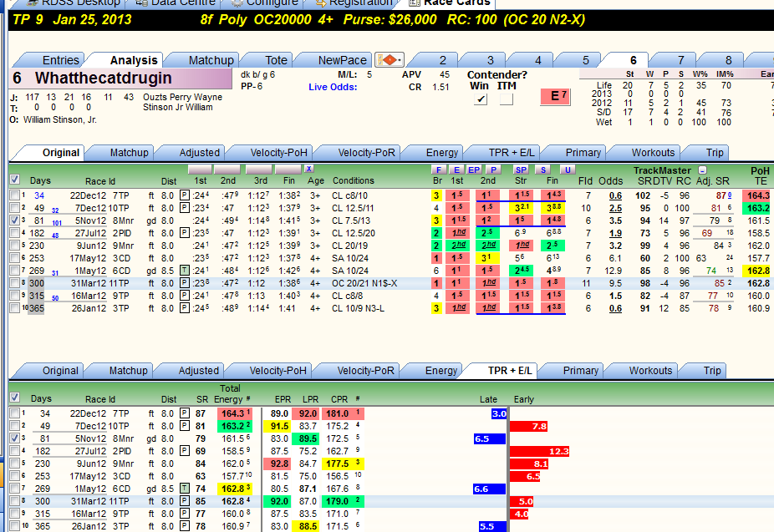Uncheck line 3 (5Nov12) in upper grid
This screenshot has width=774, height=532.
click(15, 220)
